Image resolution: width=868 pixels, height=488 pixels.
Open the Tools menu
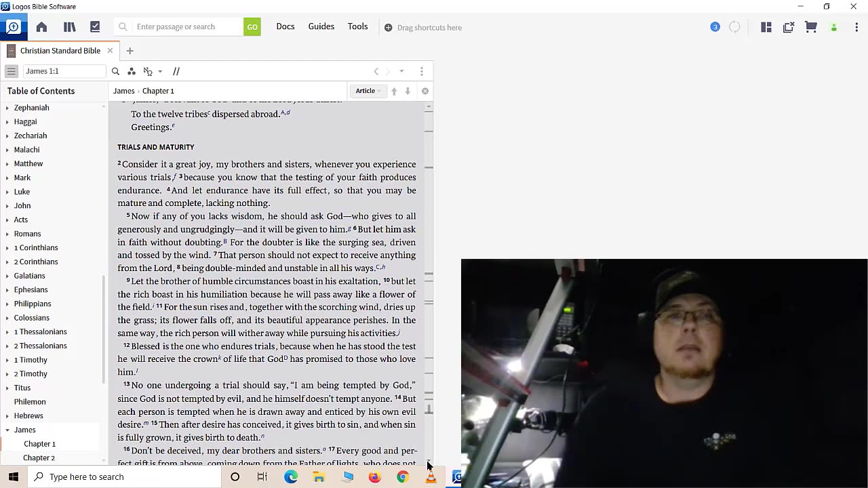358,26
